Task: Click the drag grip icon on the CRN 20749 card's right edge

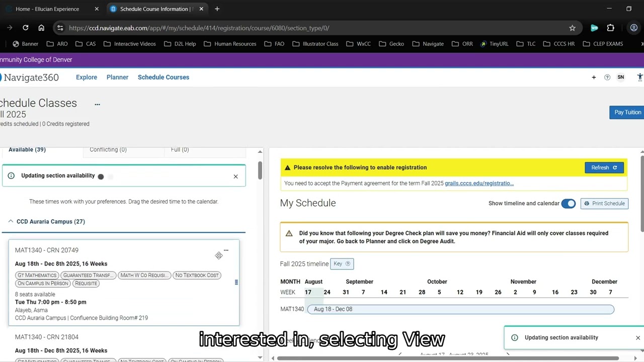Action: tap(236, 282)
